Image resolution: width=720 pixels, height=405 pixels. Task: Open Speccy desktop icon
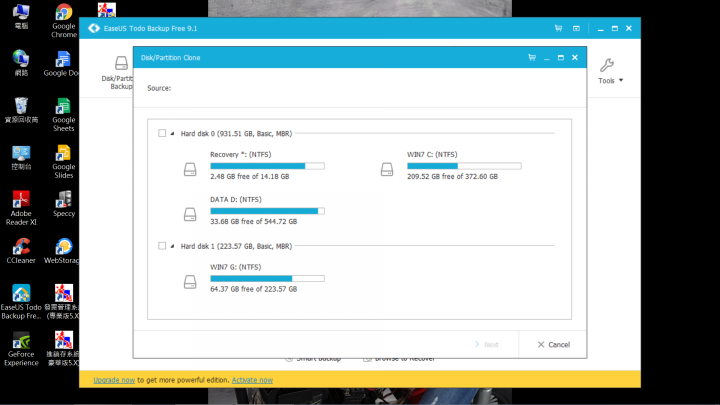click(x=64, y=204)
